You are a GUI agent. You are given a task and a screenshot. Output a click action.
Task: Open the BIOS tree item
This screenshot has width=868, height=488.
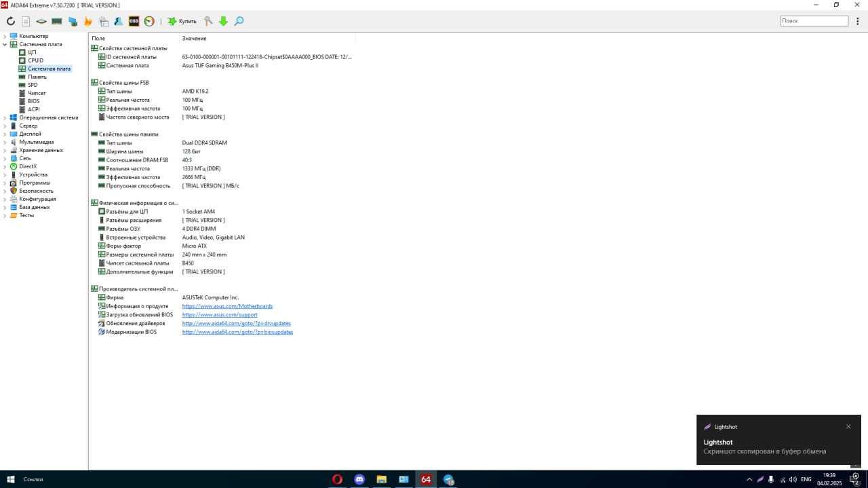click(x=33, y=101)
